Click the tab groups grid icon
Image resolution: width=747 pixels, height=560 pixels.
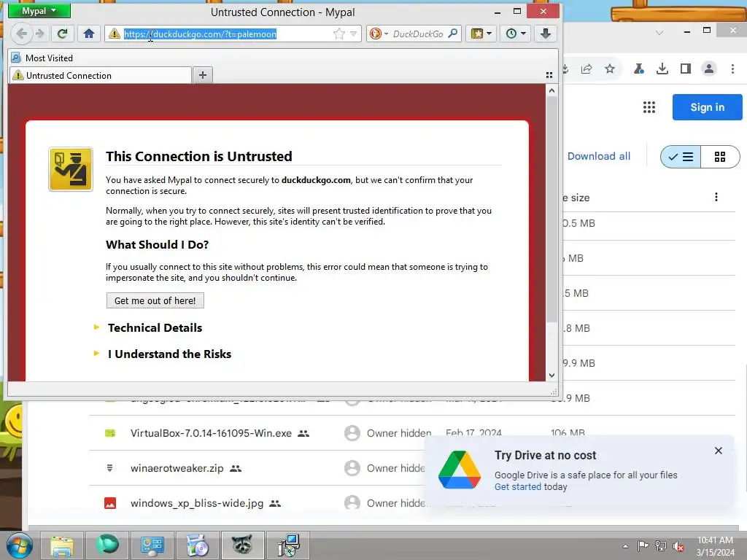coord(549,75)
